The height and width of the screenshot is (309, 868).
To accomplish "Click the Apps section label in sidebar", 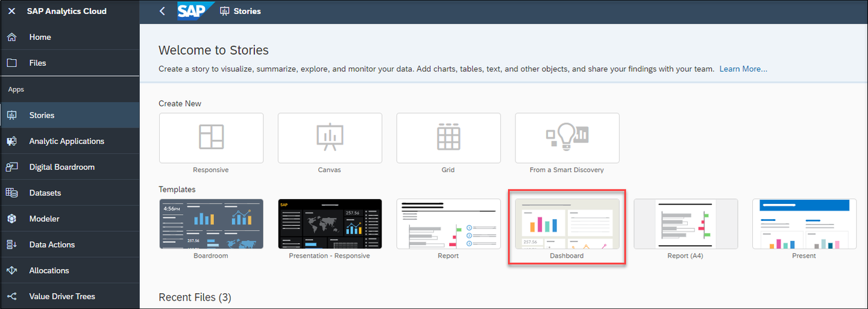I will click(16, 89).
